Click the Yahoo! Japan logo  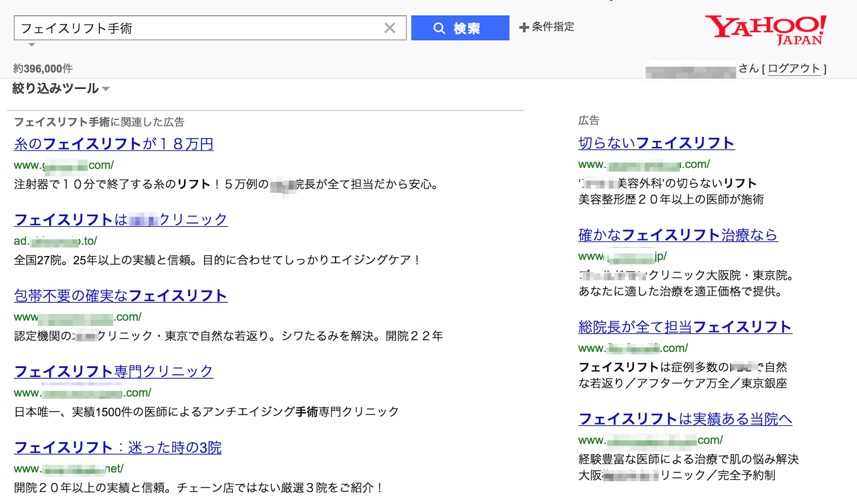pos(765,30)
